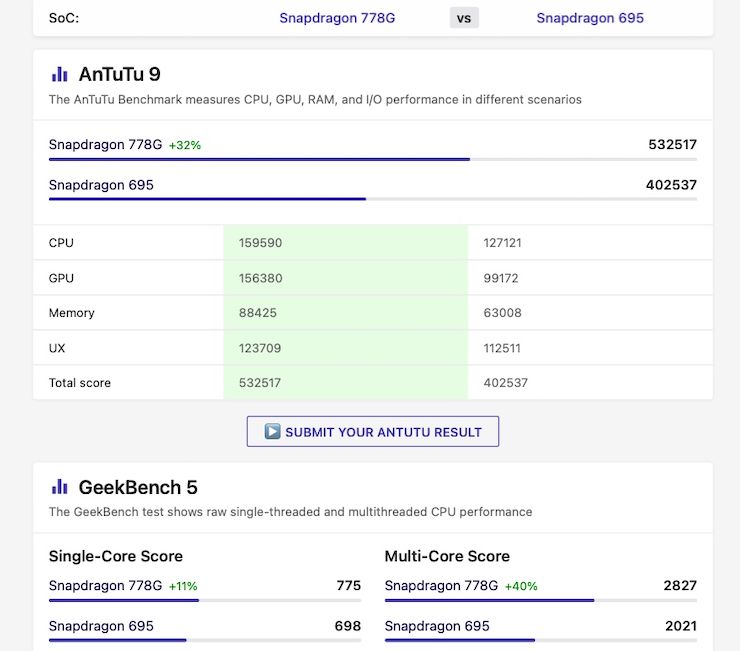Select the Total score row label
Screen dimensions: 740x651
[79, 383]
